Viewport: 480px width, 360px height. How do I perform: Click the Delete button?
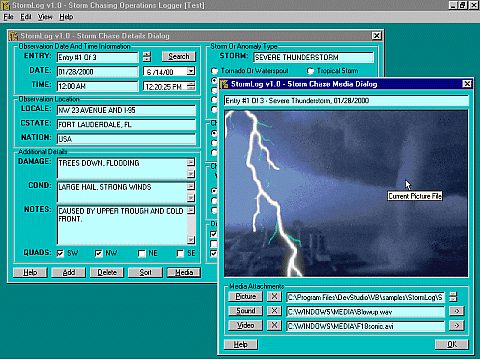107,273
